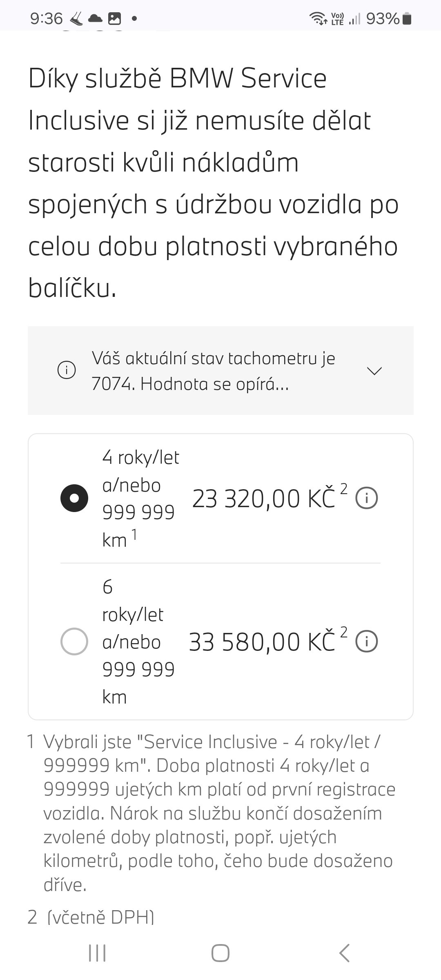Tap 'Váš aktuální stav tachometru' notice text
Viewport: 441px width, 980px height.
pos(213,371)
